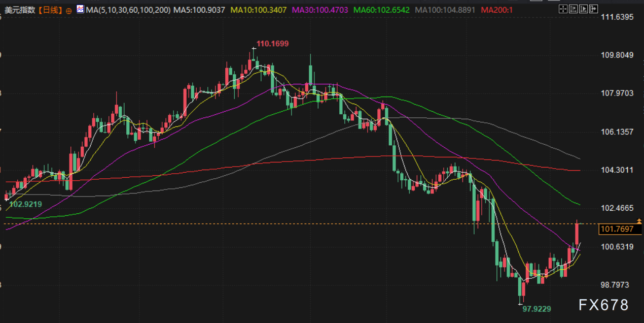Click the orange double-arrow price marker
This screenshot has height=323, width=644.
(639, 221)
